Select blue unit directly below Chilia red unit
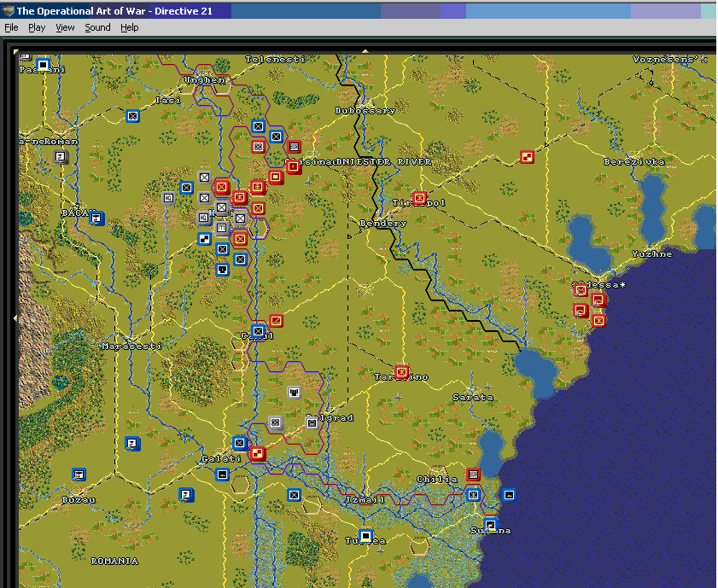 474,495
